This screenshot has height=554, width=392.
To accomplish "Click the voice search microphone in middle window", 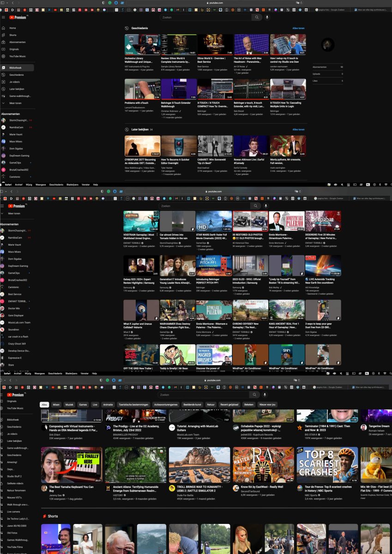I will (x=265, y=206).
